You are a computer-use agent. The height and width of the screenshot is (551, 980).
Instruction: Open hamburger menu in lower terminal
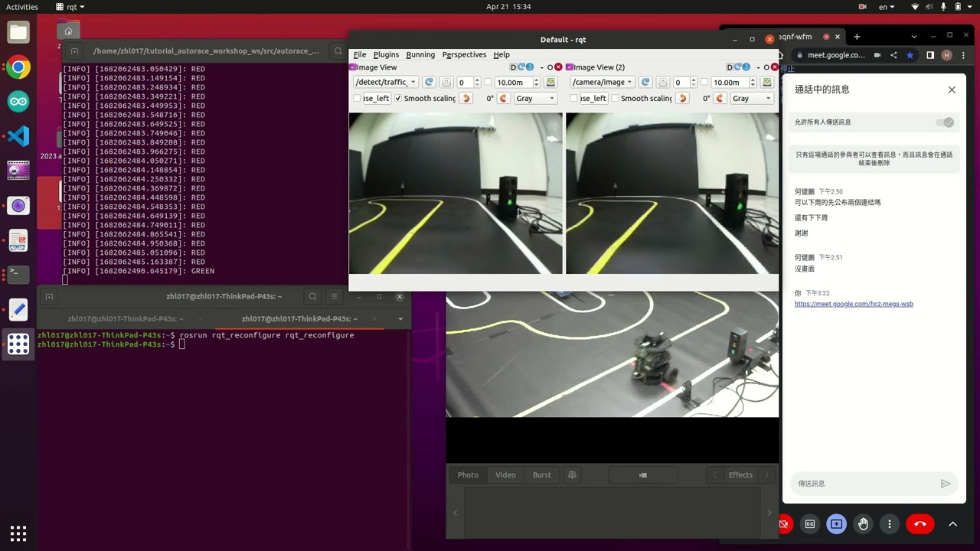click(x=334, y=296)
